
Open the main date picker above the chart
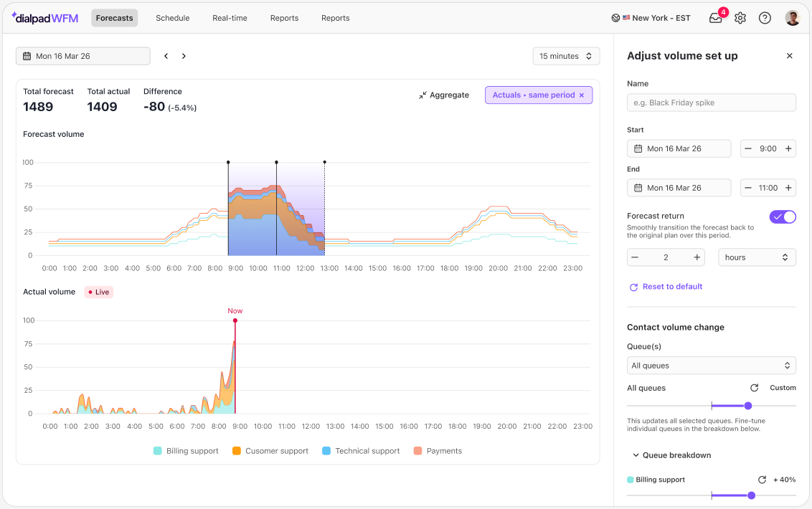pos(83,56)
